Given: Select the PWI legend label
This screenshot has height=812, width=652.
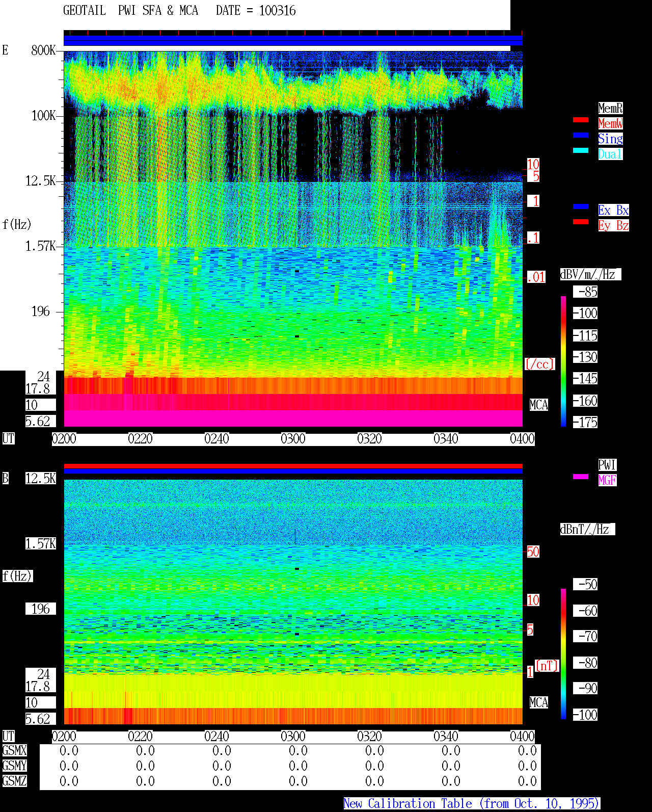Looking at the screenshot, I should click(607, 465).
